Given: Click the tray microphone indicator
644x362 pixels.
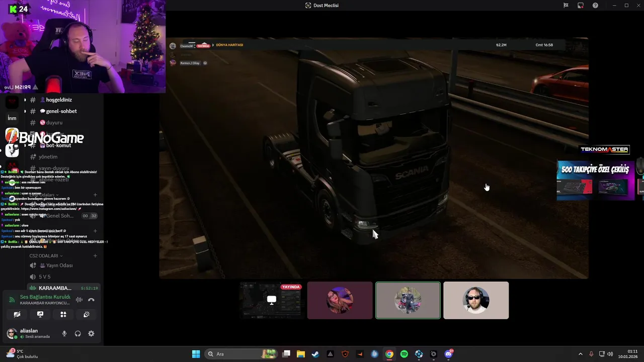Looking at the screenshot, I should pyautogui.click(x=591, y=354).
